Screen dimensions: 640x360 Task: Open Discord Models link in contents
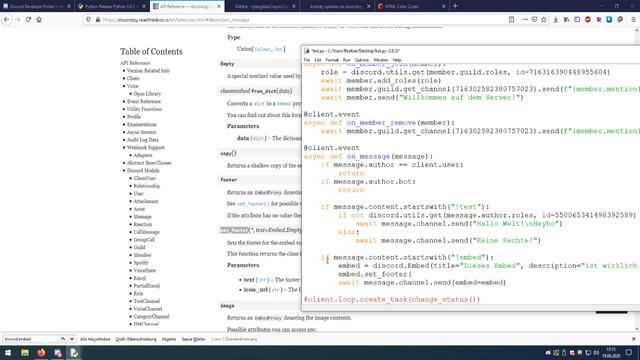coord(143,171)
